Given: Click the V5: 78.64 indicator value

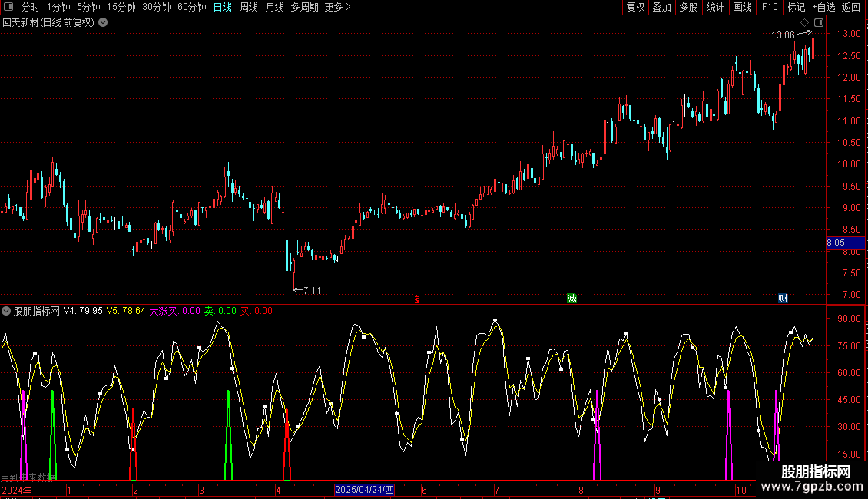Looking at the screenshot, I should click(x=126, y=311).
